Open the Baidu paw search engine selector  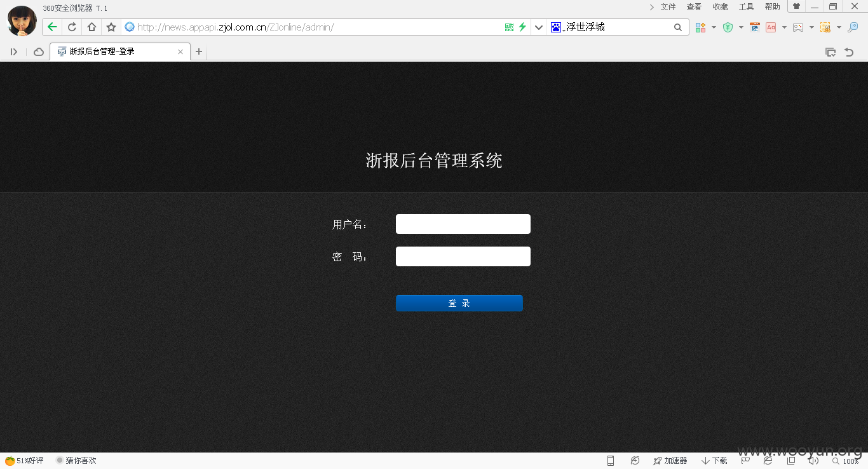(x=557, y=27)
